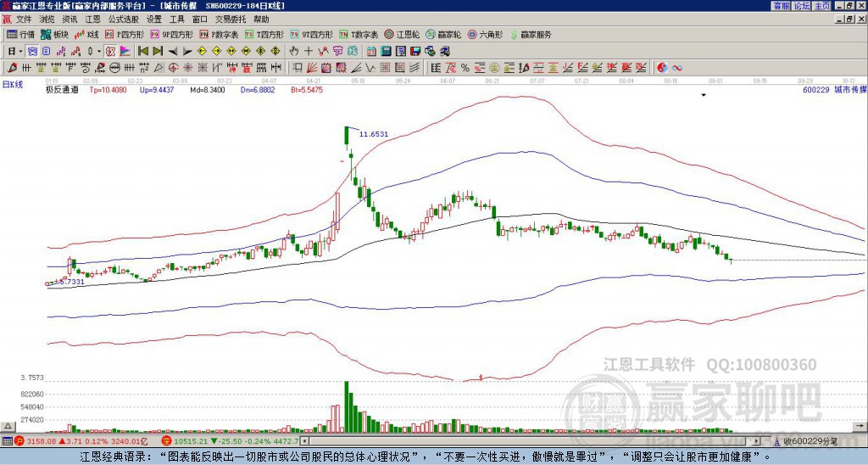Open the calendar icon showing 21
The width and height of the screenshot is (868, 465).
[371, 52]
